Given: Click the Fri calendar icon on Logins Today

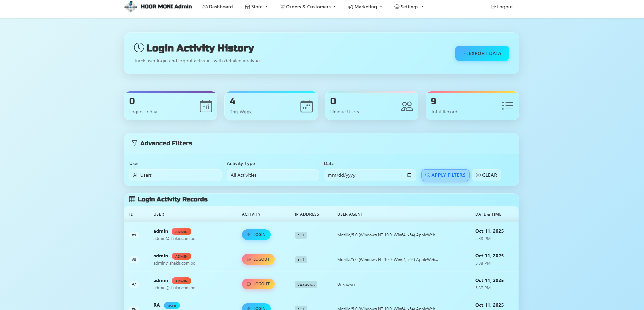Looking at the screenshot, I should 206,106.
